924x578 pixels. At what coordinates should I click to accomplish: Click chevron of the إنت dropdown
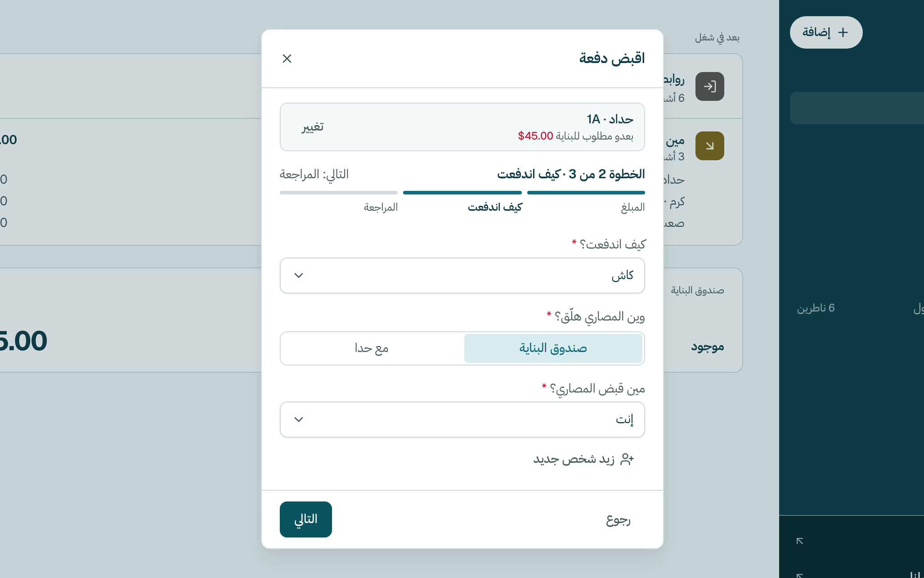pos(299,420)
